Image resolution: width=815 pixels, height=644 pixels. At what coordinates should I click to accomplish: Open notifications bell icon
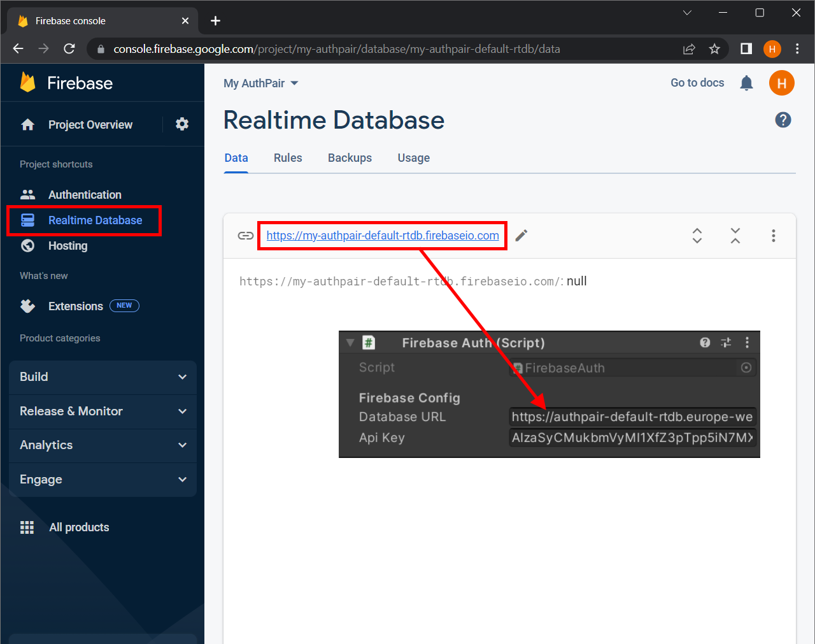[746, 83]
